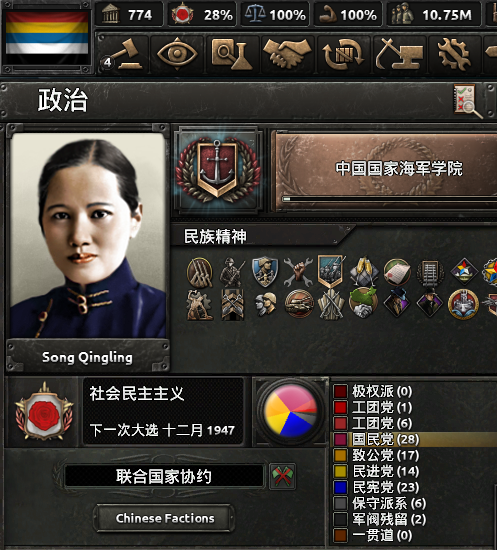Open diplomacy via the handshake icon

point(287,54)
